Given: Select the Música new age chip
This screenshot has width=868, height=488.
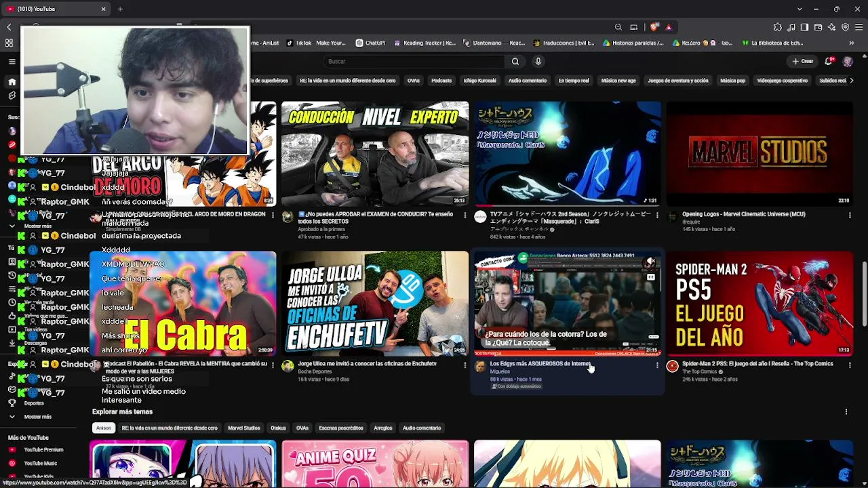Looking at the screenshot, I should [x=618, y=81].
